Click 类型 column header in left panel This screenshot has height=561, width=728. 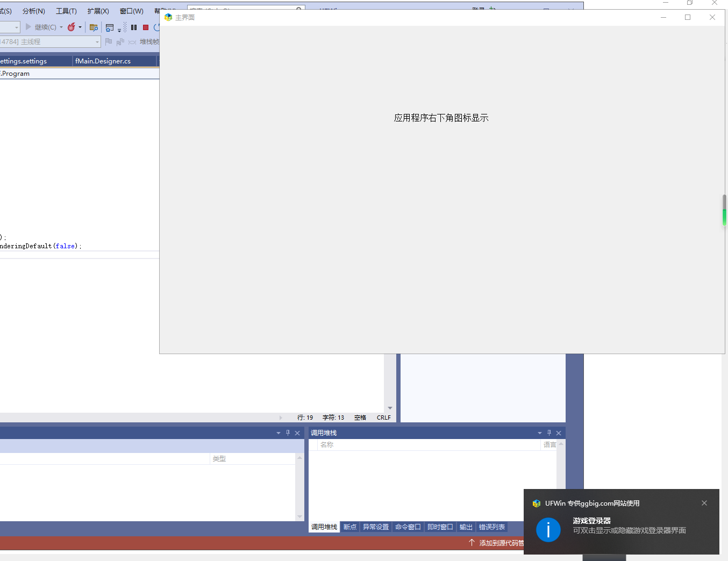coord(252,459)
